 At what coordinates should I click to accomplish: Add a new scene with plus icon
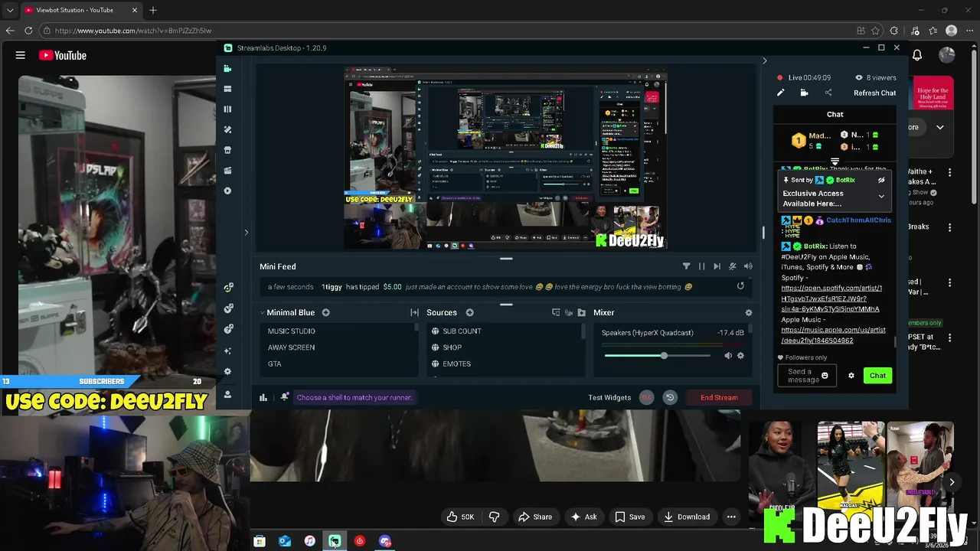coord(325,312)
